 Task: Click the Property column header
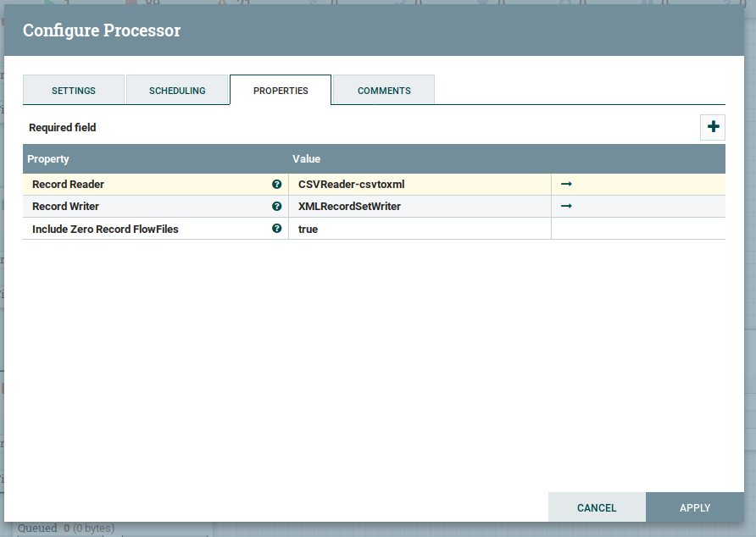(48, 158)
